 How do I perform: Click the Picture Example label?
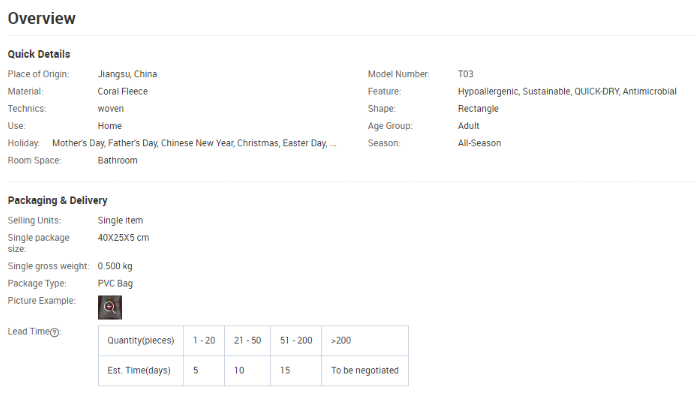[x=42, y=301]
